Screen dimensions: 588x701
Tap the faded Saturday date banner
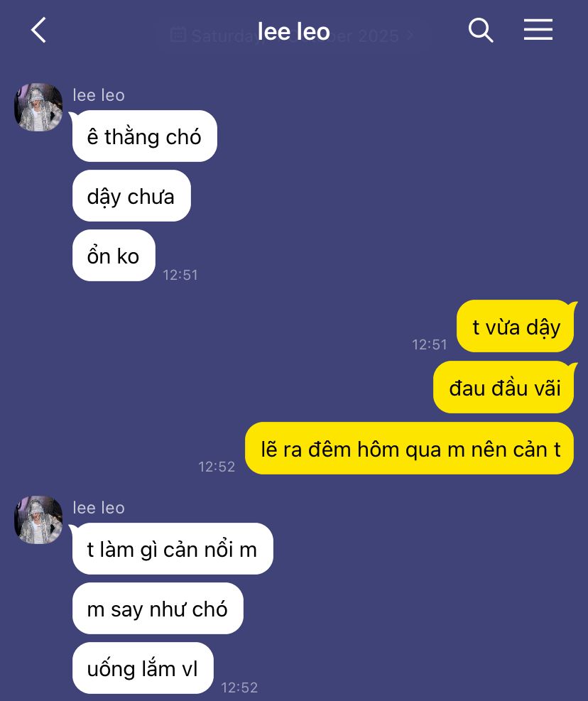click(x=292, y=36)
